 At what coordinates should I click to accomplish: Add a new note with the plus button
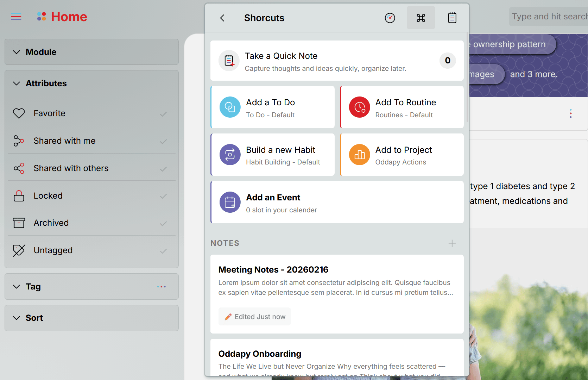tap(452, 243)
